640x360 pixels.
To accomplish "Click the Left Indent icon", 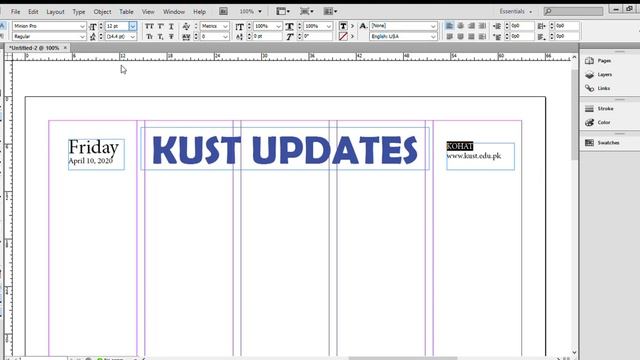I will (x=497, y=26).
